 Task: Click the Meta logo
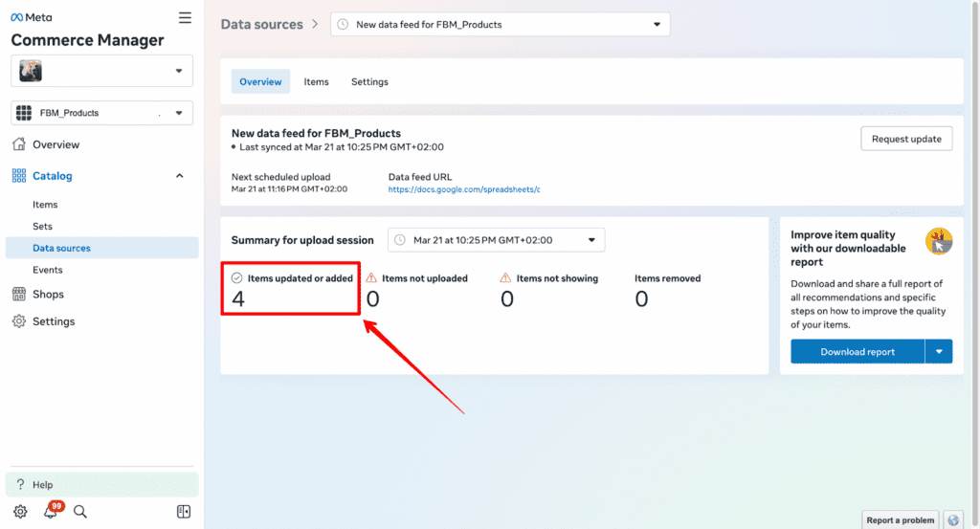(x=32, y=17)
